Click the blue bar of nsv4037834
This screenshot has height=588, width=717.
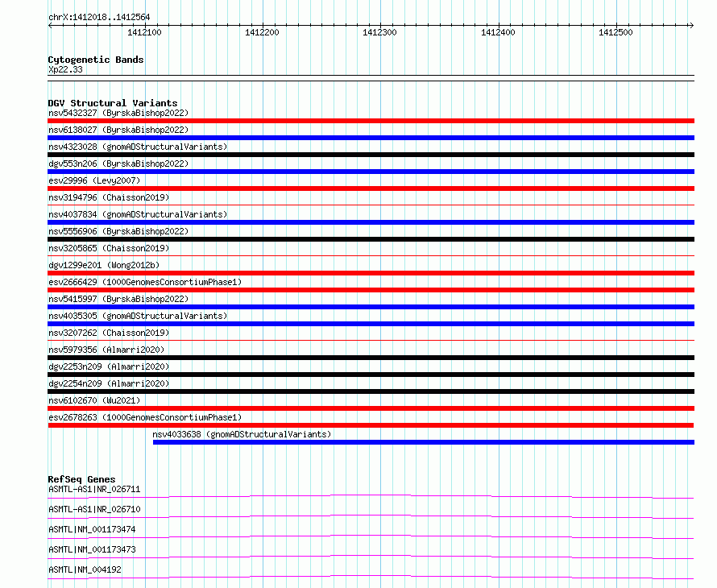(371, 222)
